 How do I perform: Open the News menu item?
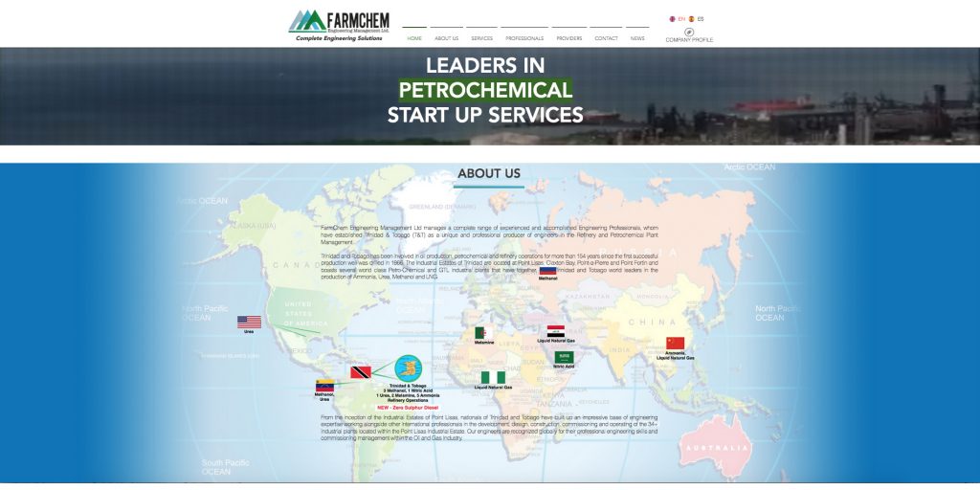tap(637, 38)
